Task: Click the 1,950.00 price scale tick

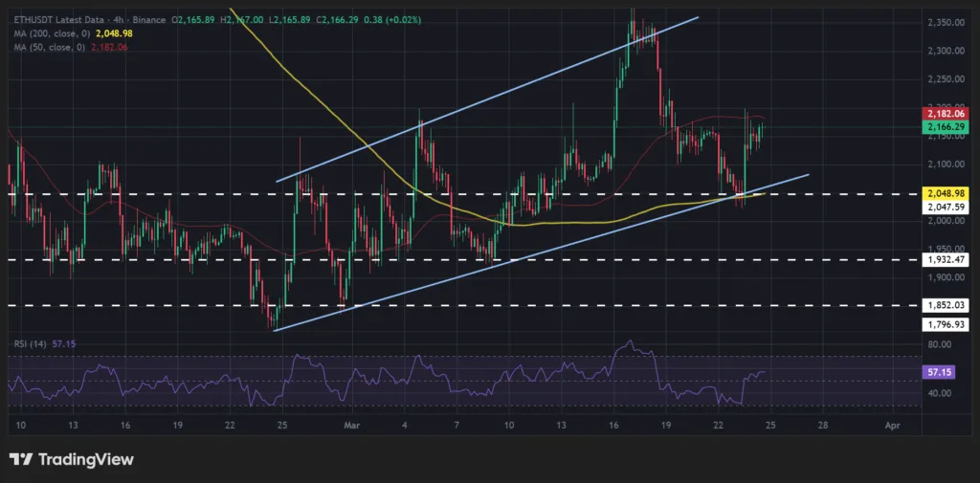Action: tap(947, 249)
